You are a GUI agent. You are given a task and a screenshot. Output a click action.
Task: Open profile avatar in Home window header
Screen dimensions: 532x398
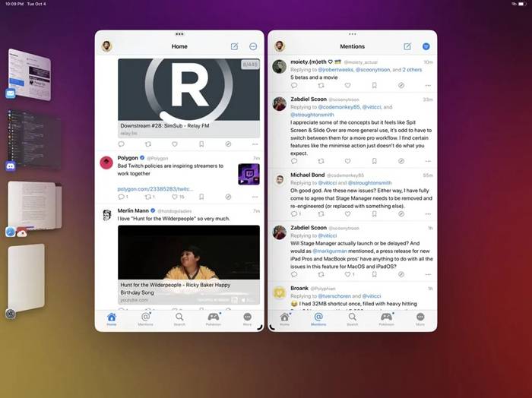(x=106, y=46)
